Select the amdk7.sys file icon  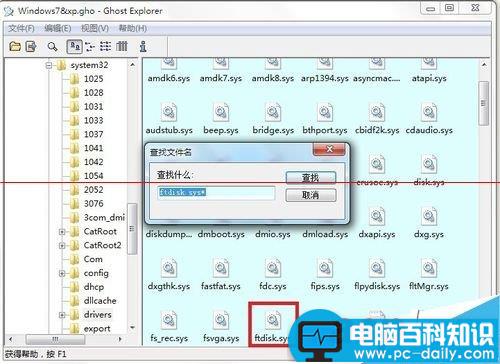pos(221,62)
